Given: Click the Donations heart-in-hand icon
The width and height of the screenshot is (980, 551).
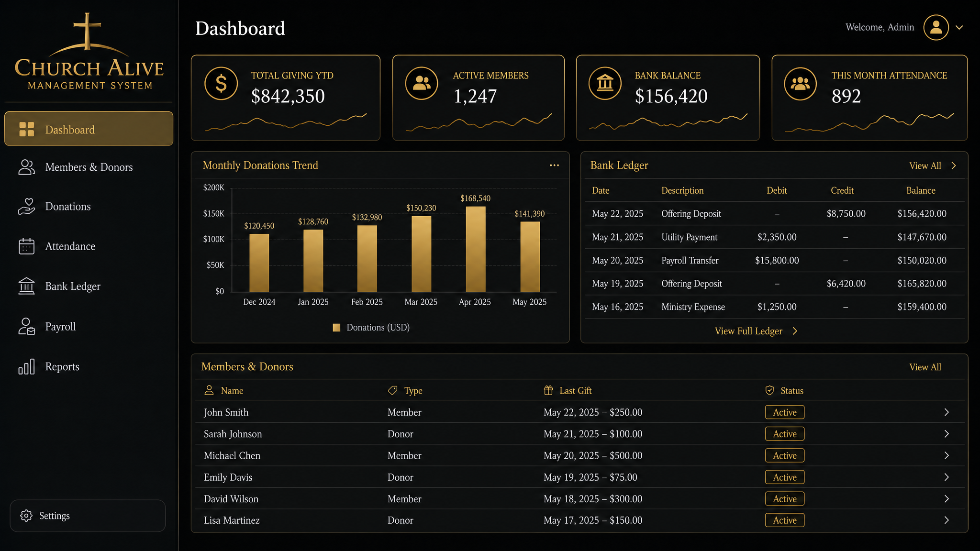Looking at the screenshot, I should [x=27, y=207].
